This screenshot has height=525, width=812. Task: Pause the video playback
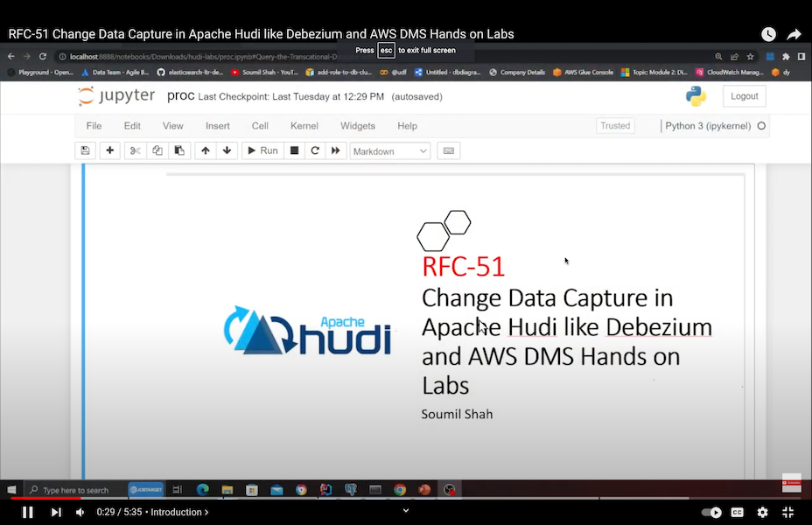coord(28,512)
